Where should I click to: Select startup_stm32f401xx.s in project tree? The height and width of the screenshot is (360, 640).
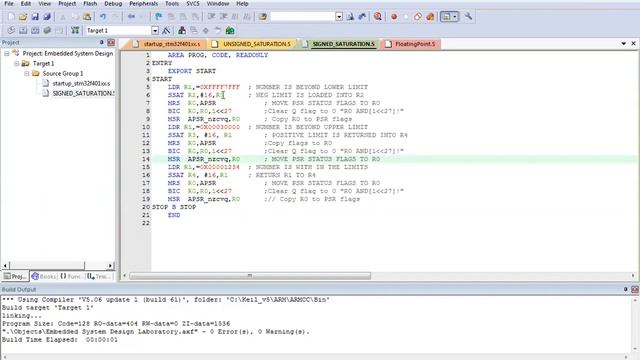pos(81,84)
